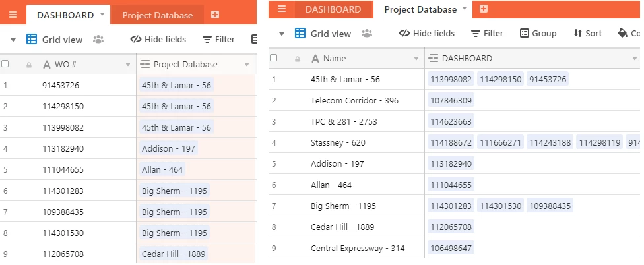This screenshot has width=644, height=265.
Task: Click linked record chip 113998082
Action: [451, 79]
